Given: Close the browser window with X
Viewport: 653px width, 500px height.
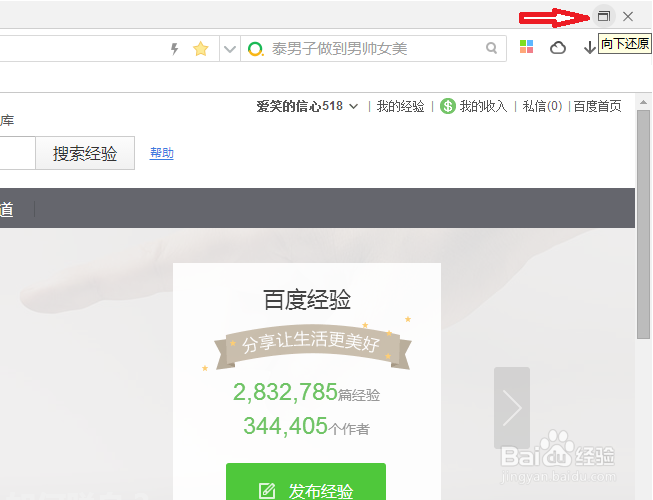Looking at the screenshot, I should [x=628, y=17].
